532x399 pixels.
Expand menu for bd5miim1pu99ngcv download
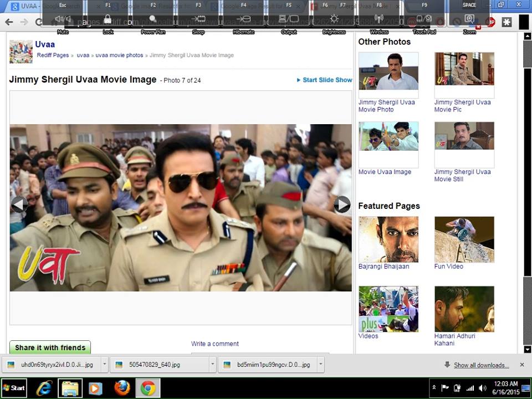[x=321, y=365]
